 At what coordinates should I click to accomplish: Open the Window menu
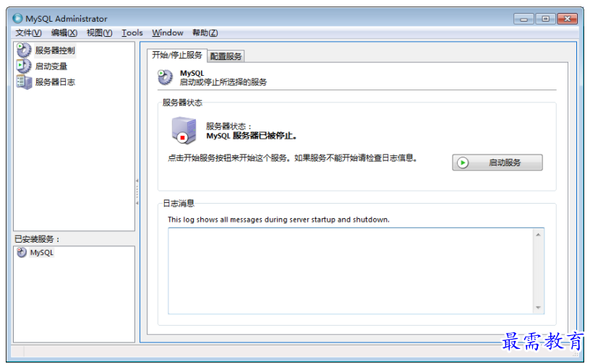point(168,32)
